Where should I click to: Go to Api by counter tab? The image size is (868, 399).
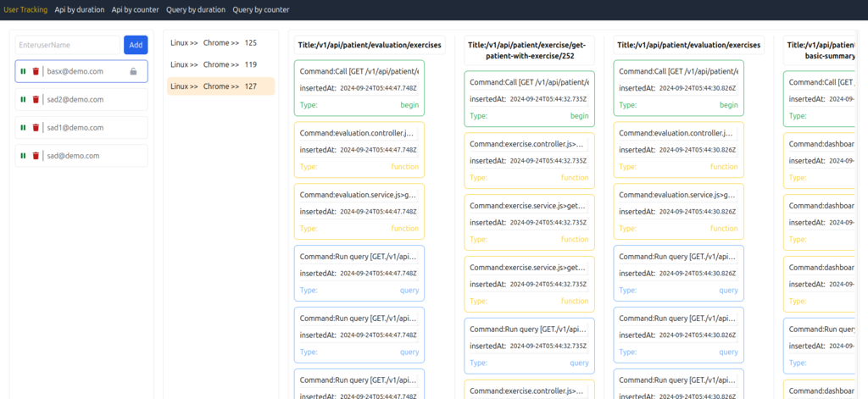(135, 9)
